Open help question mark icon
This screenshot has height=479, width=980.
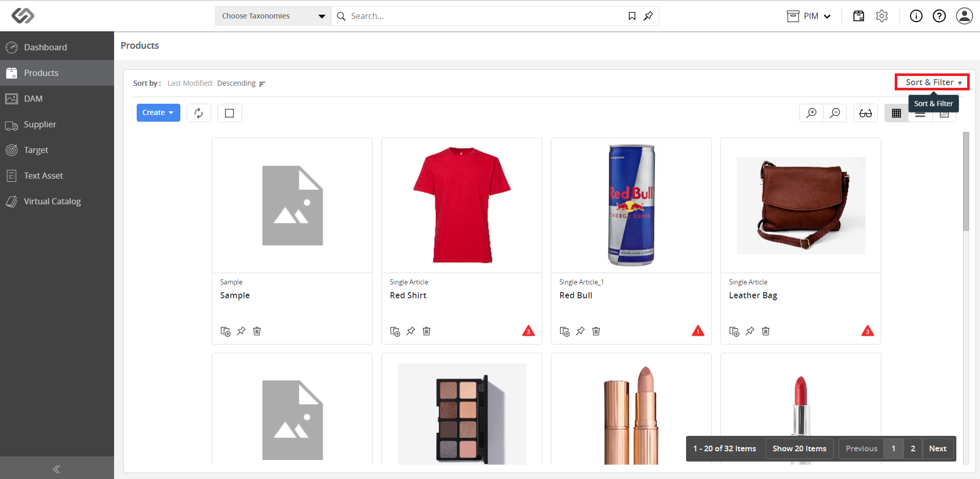[x=939, y=16]
